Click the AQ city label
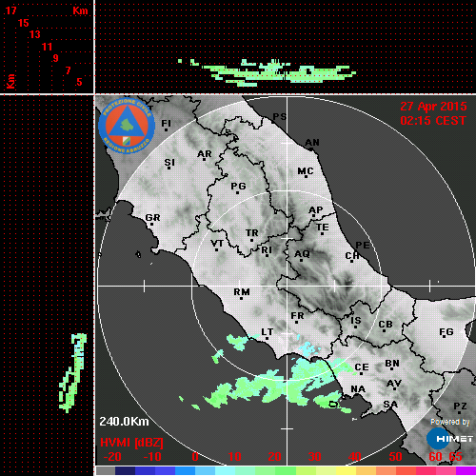 302,254
